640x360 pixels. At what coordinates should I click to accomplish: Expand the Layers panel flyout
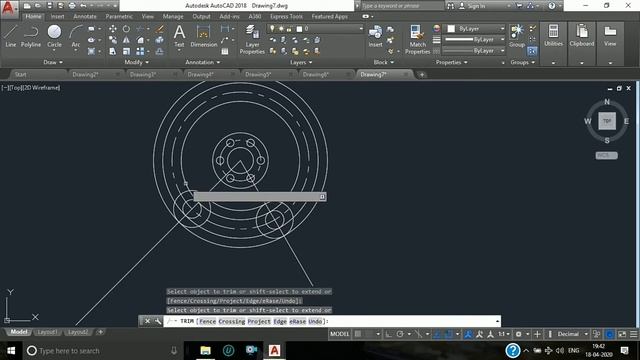point(301,62)
